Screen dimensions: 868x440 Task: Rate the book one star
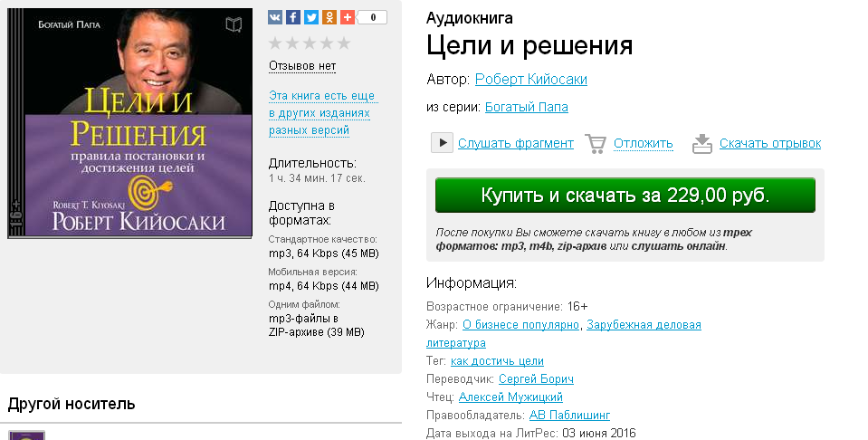point(275,43)
